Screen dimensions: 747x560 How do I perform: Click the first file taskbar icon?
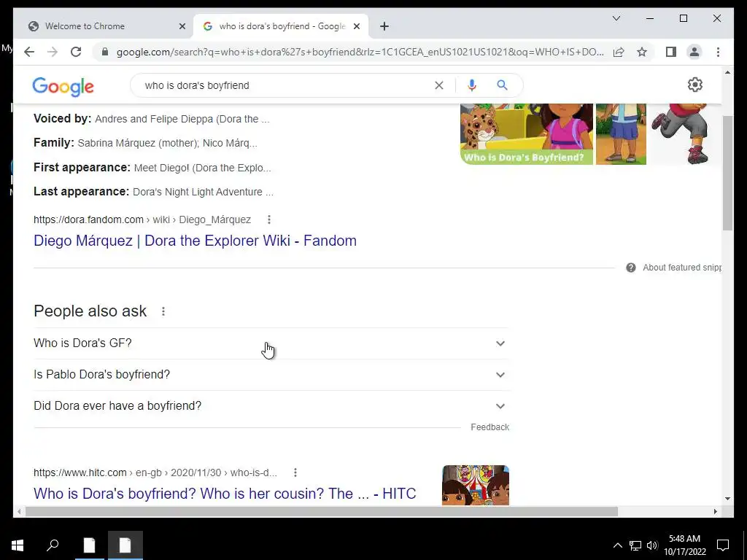[x=89, y=545]
